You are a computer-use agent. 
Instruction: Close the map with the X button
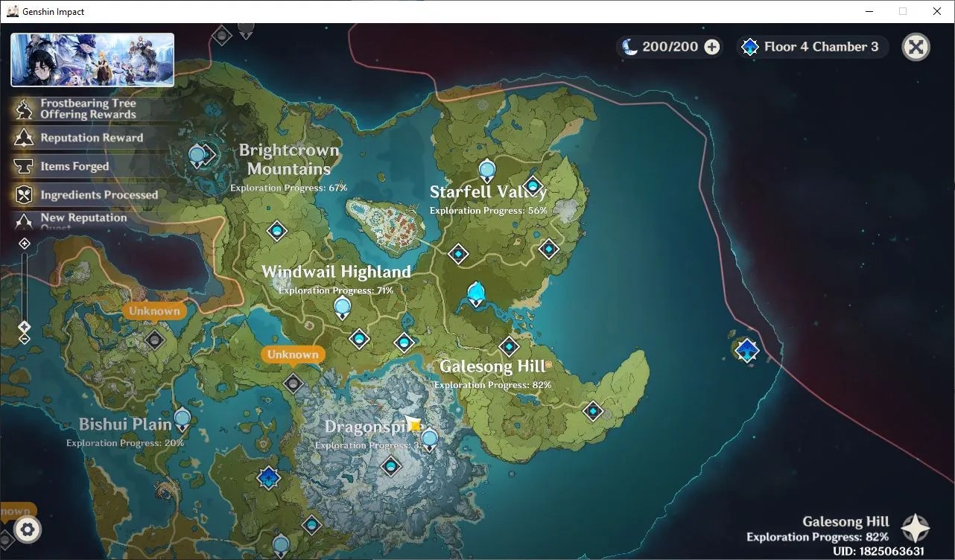point(916,47)
